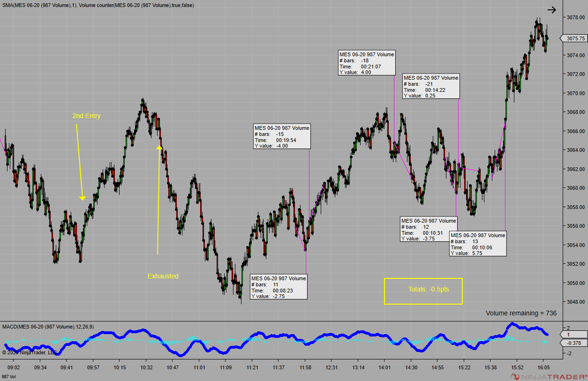Click the 3070.00 price axis label
The height and width of the screenshot is (381, 588).
pyautogui.click(x=576, y=93)
